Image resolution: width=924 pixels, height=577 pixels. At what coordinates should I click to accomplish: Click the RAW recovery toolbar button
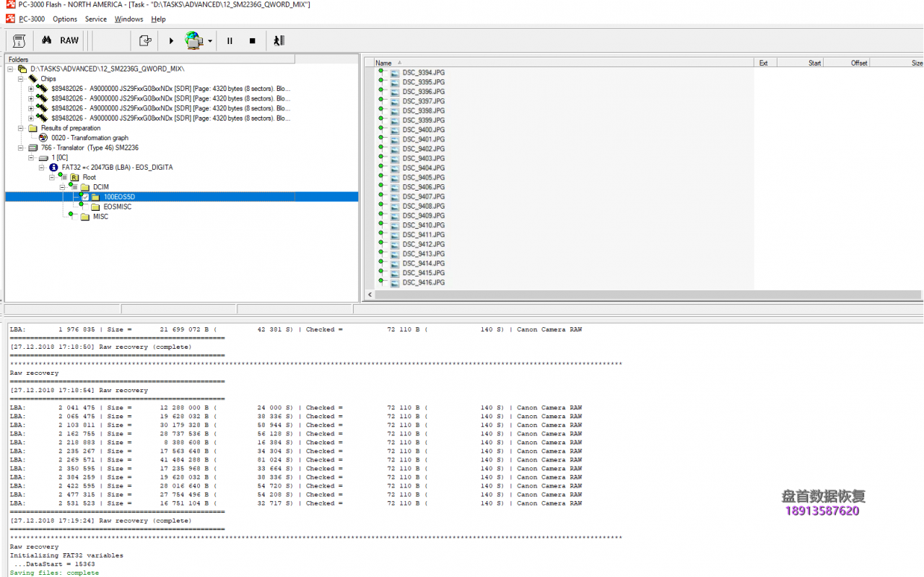[x=69, y=40]
